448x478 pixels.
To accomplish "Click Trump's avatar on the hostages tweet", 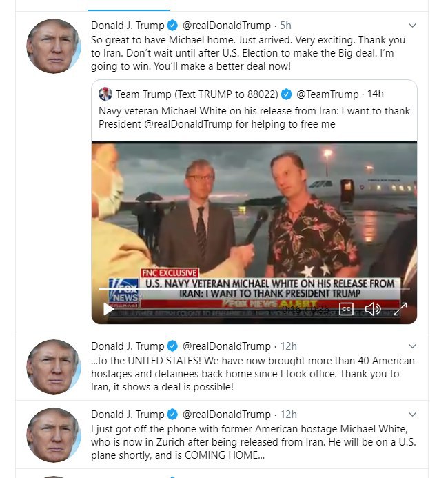I will pos(54,367).
